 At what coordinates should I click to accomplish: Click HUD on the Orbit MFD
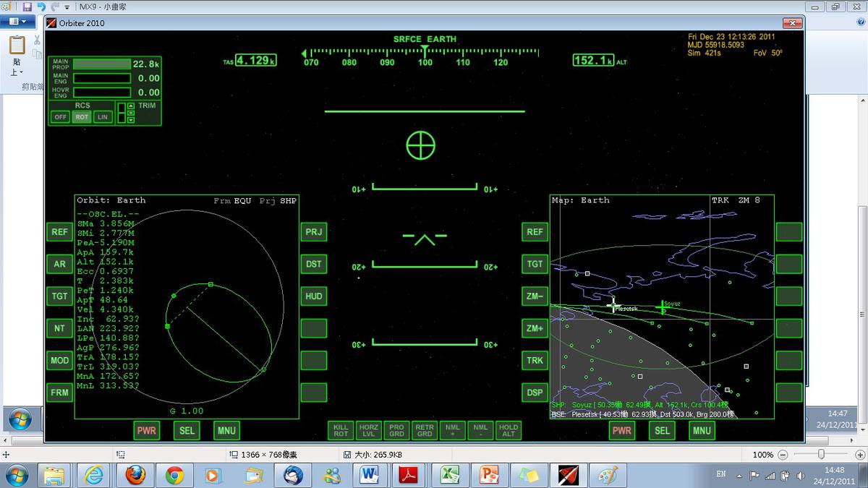tap(314, 296)
